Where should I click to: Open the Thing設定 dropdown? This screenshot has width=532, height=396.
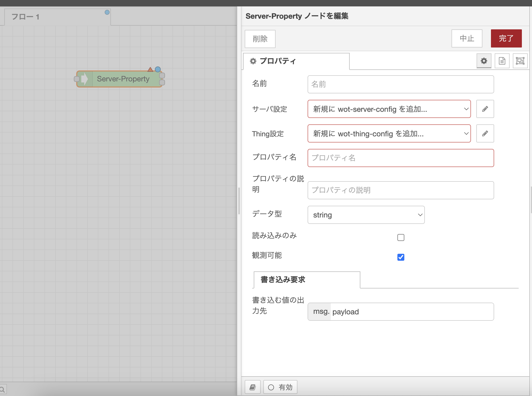[x=389, y=133]
